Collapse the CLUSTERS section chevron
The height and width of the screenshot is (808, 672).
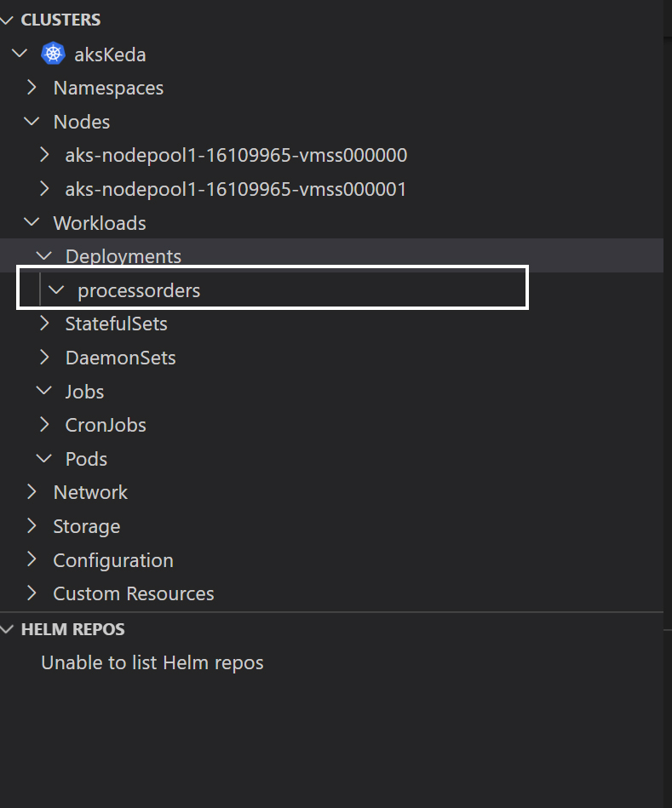pyautogui.click(x=7, y=20)
